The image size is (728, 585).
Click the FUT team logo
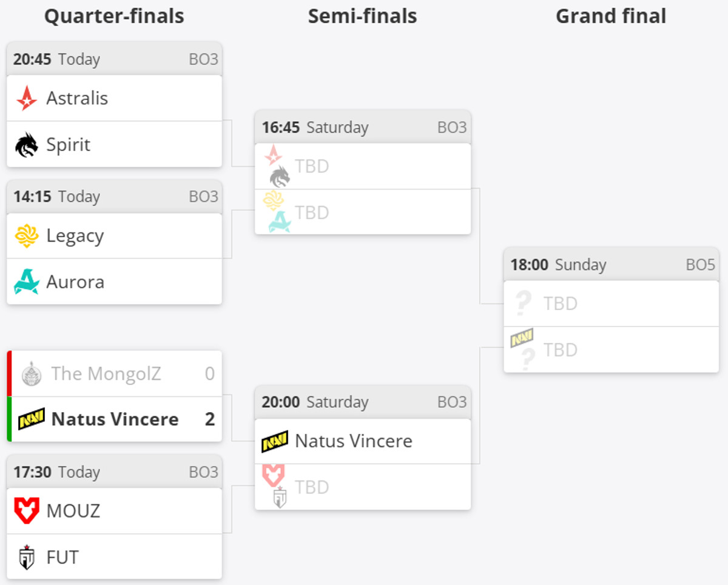pos(27,557)
